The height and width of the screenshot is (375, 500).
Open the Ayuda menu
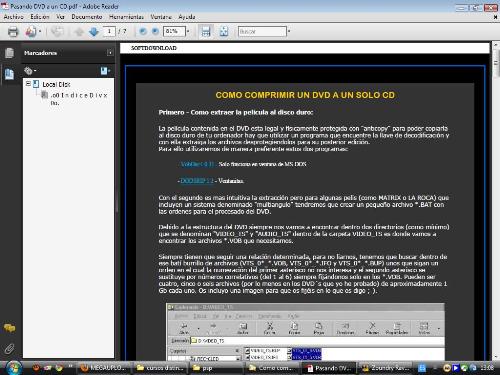187,17
